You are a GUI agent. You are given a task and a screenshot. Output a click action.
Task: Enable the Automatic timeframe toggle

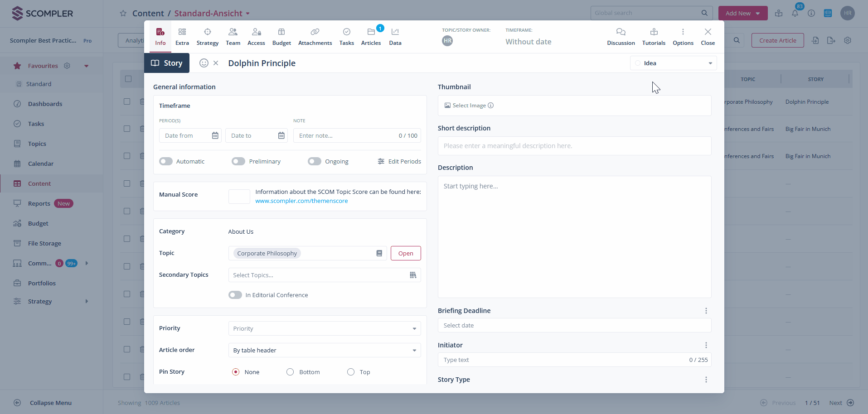pos(166,161)
